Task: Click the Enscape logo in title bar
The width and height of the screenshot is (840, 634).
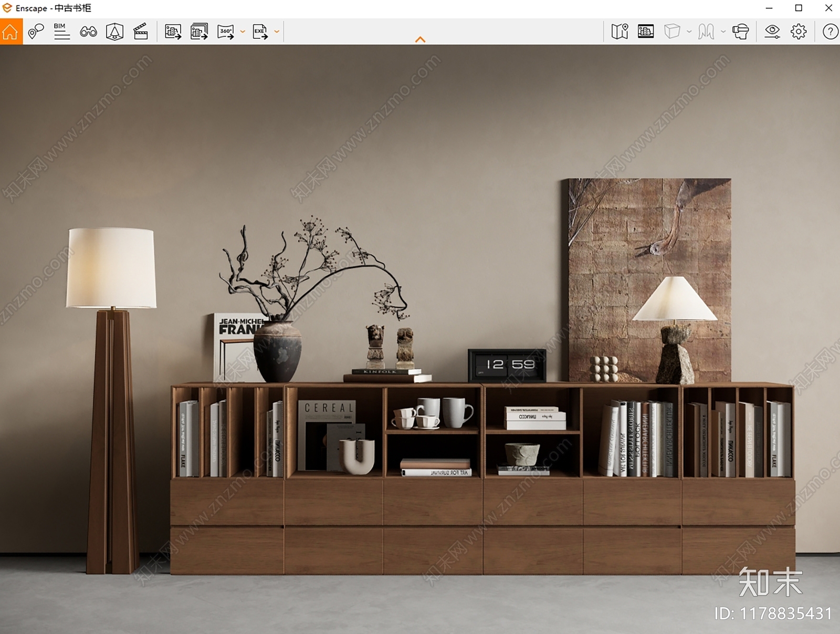Action: click(7, 8)
